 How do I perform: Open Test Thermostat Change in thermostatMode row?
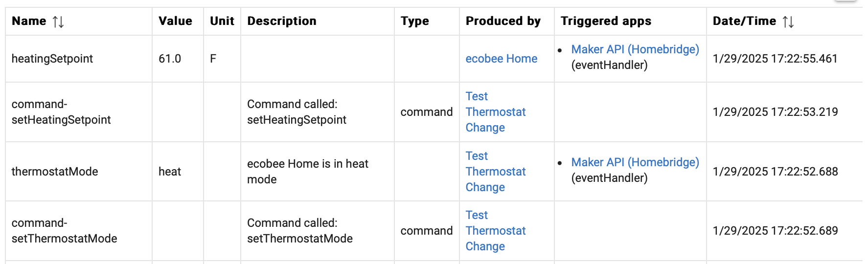point(495,172)
